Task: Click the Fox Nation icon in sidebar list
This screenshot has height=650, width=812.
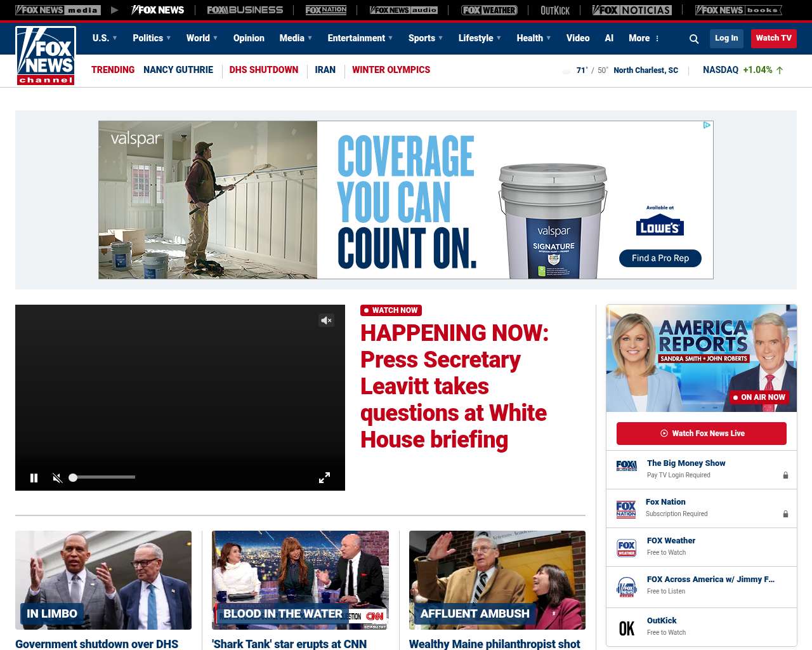Action: [626, 509]
